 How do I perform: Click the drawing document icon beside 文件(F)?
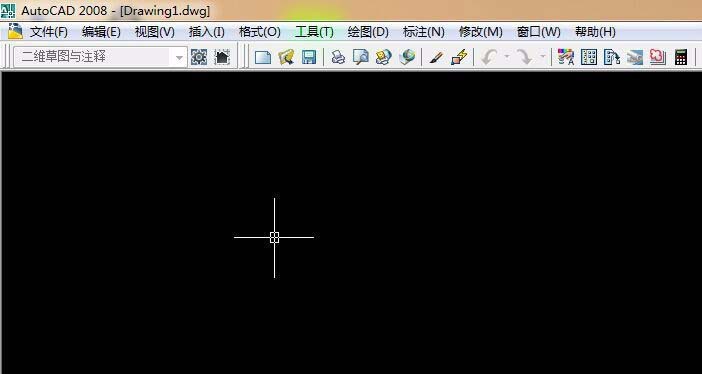tap(15, 31)
